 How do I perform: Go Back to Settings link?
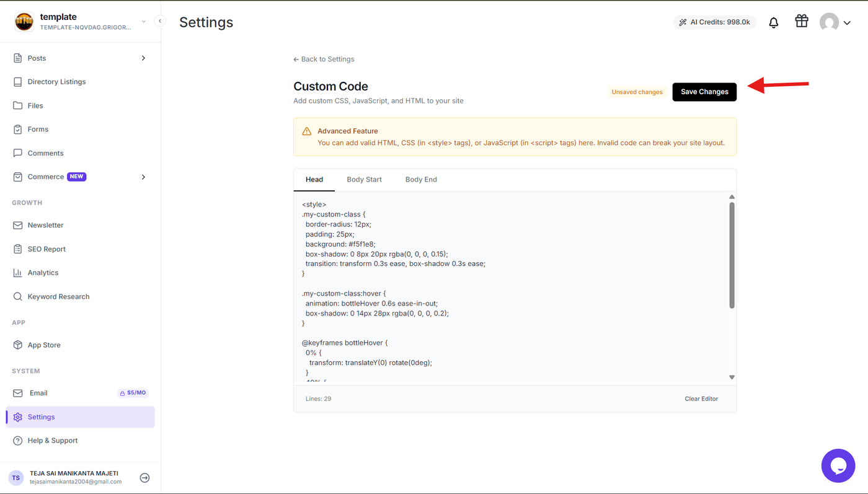pyautogui.click(x=324, y=60)
